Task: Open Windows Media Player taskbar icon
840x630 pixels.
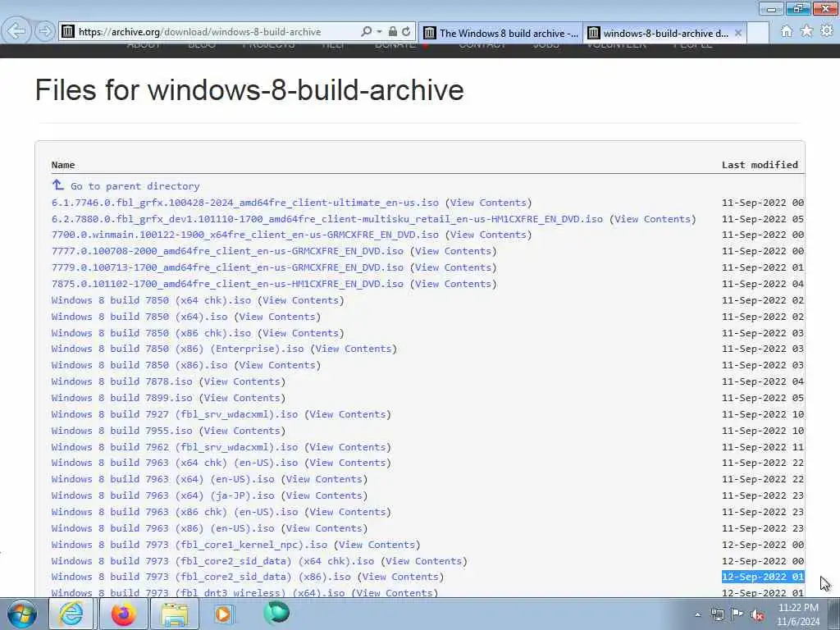Action: click(x=224, y=614)
